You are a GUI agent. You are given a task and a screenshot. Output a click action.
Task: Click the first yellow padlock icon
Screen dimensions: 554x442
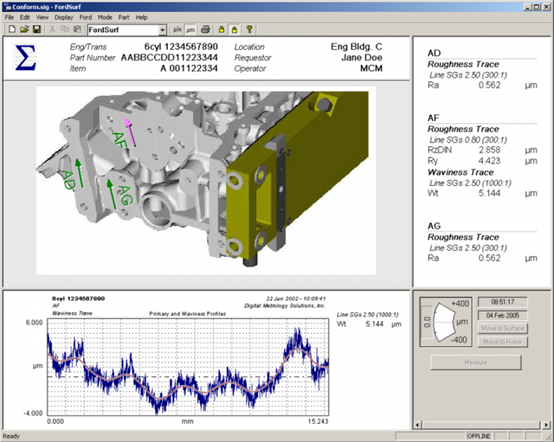222,30
